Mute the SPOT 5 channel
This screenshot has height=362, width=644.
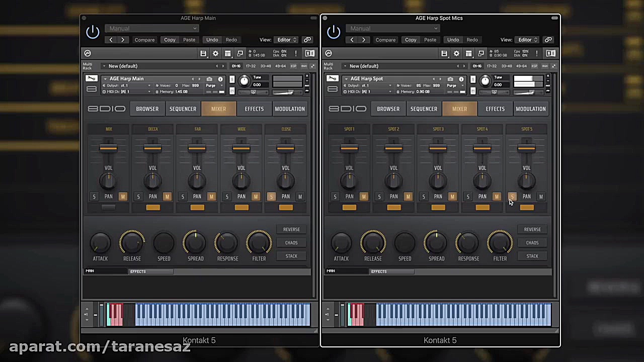541,197
